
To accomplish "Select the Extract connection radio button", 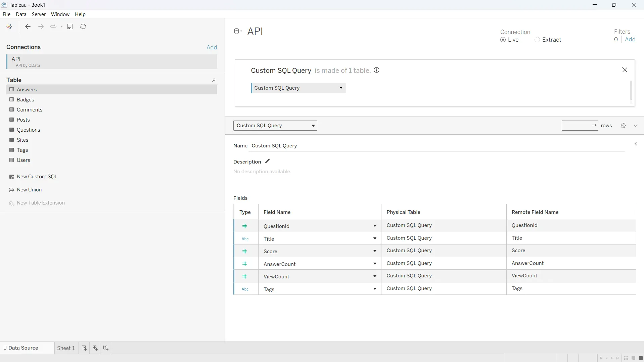I will coord(537,40).
